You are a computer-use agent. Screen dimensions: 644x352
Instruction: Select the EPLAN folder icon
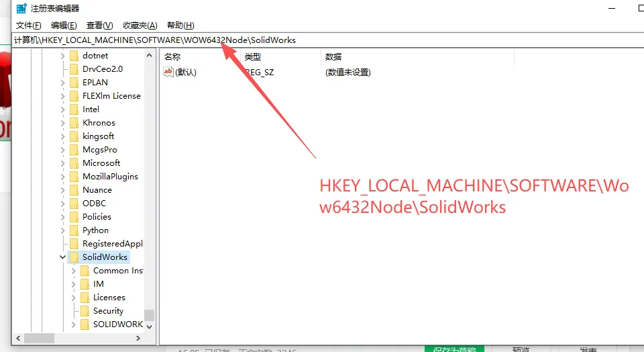click(74, 82)
